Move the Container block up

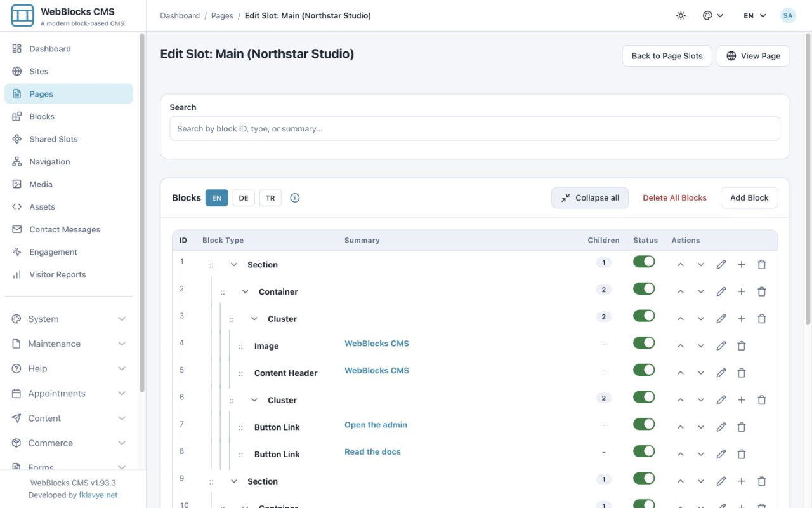tap(681, 292)
